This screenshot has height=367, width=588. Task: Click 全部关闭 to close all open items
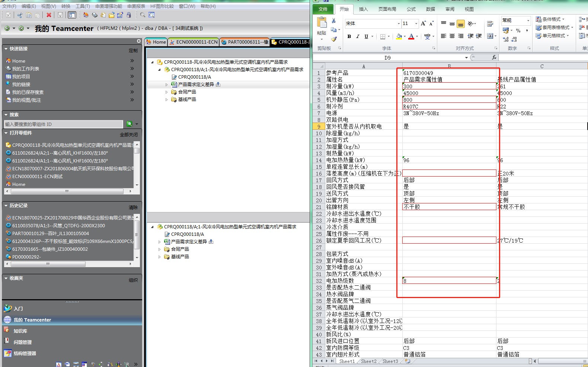pyautogui.click(x=128, y=135)
